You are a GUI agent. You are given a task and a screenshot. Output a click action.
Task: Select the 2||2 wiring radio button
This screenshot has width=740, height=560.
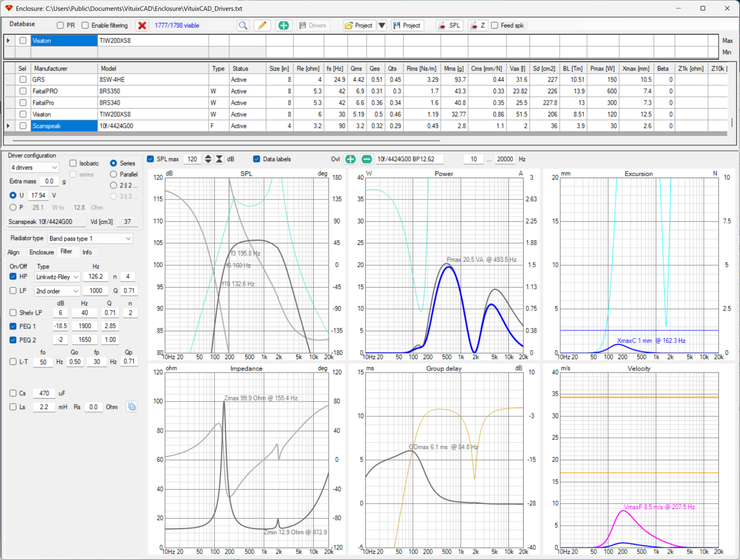click(x=113, y=185)
